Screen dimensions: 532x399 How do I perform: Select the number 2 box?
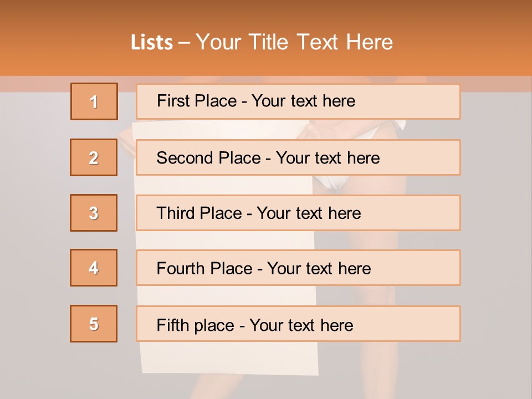94,157
